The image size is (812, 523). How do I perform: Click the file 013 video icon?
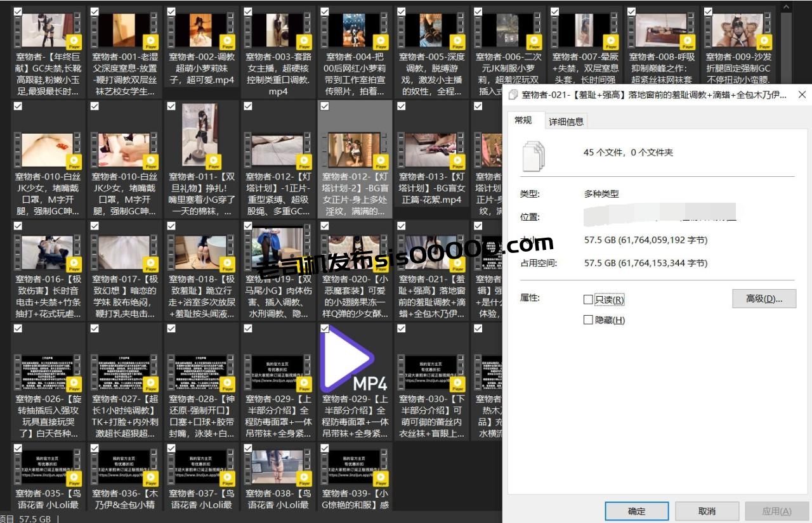point(431,150)
